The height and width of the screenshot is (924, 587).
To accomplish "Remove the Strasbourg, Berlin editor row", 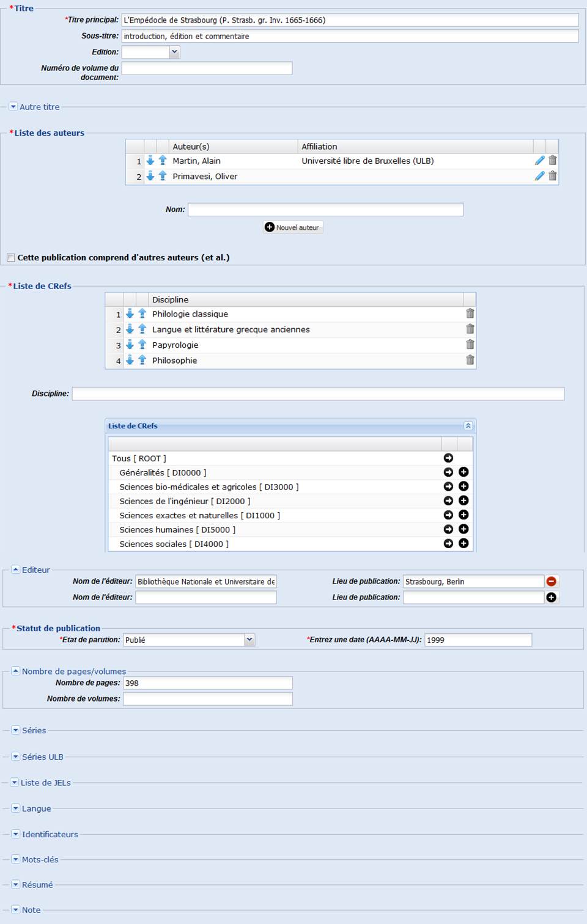I will 552,581.
